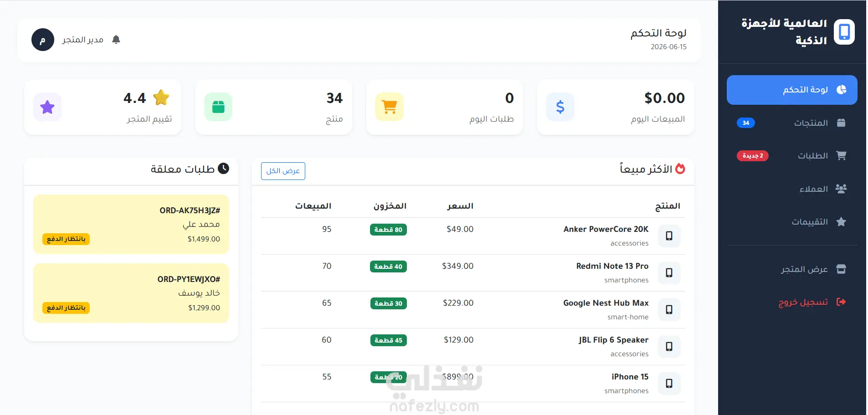The width and height of the screenshot is (868, 415).
Task: Click the 60 sales count
Action: click(327, 340)
